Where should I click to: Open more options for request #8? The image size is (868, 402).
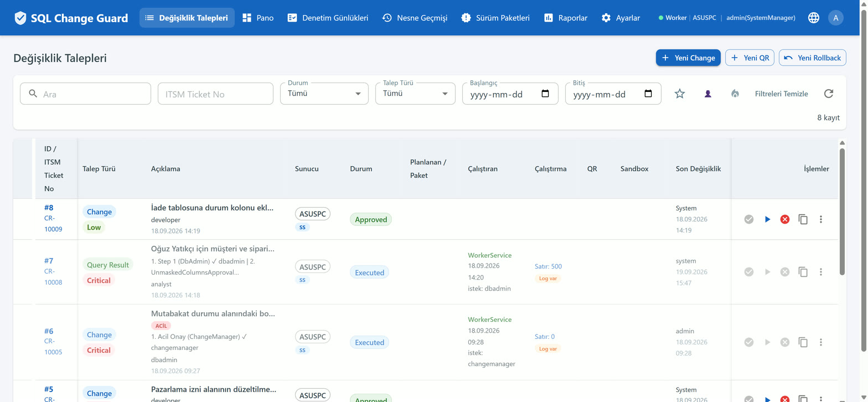pos(821,219)
